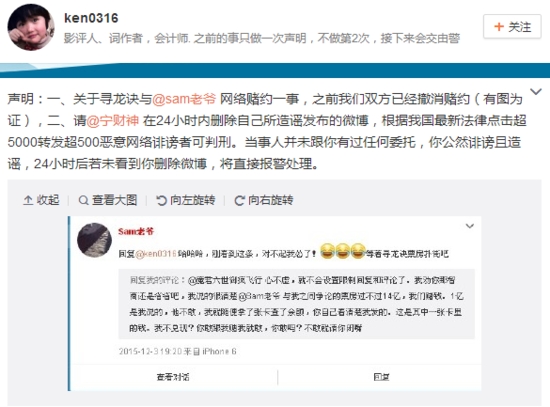This screenshot has height=407, width=550.
Task: Click the upward arrow icon beside 收起
Action: tap(28, 200)
